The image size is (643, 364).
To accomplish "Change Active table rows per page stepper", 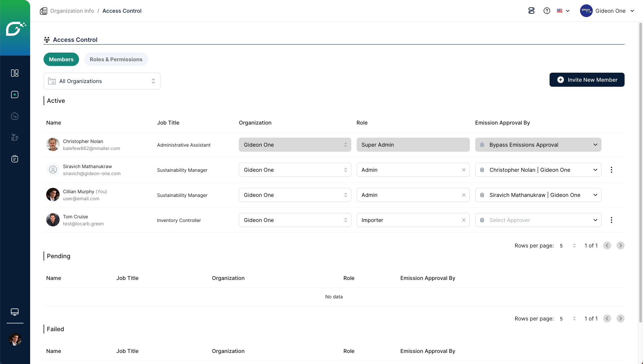I will tap(574, 245).
